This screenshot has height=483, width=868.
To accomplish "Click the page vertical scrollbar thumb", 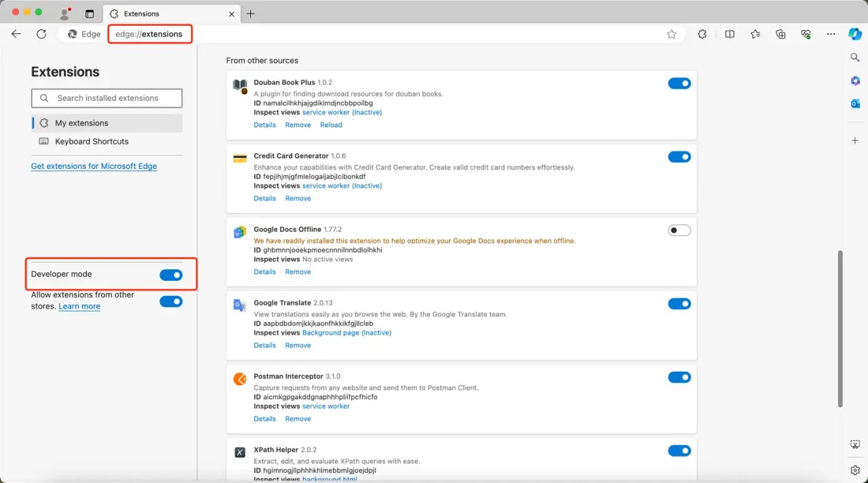I will [841, 329].
